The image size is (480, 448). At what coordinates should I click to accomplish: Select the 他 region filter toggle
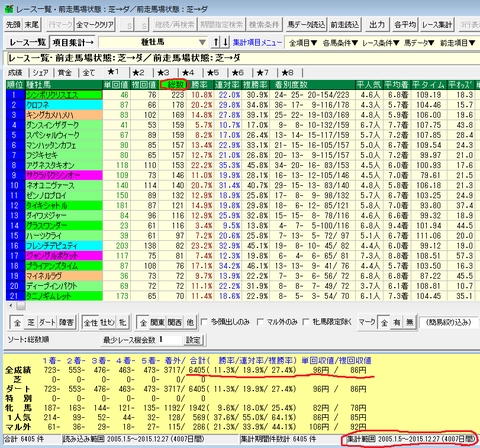[x=190, y=322]
